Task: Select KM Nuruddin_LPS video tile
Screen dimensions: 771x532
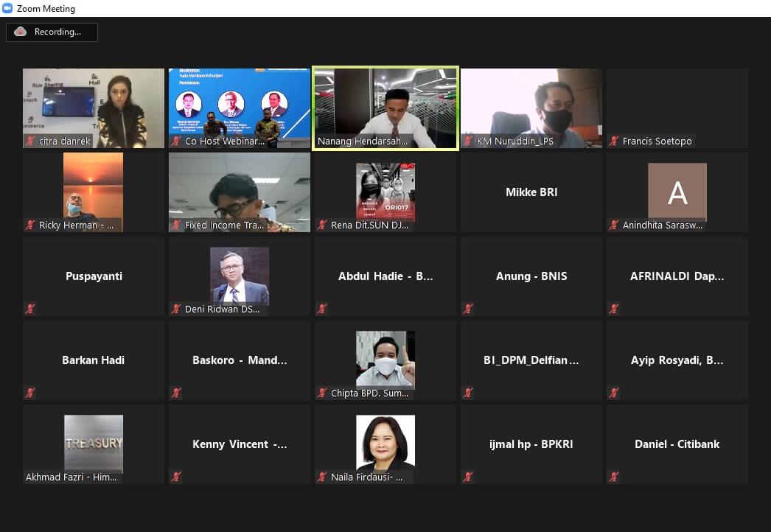Action: [x=531, y=108]
